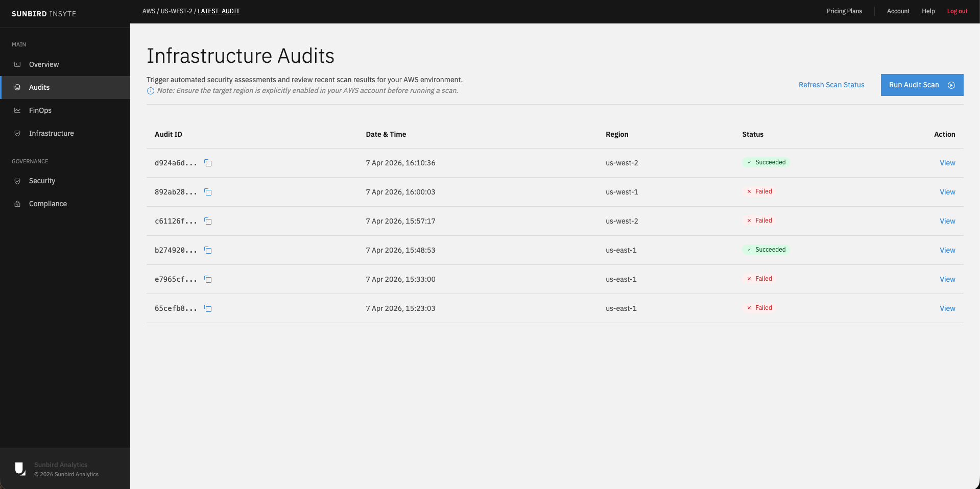Screen dimensions: 980x489
Task: Click the Succeeded status badge for d924a6d
Action: click(766, 162)
